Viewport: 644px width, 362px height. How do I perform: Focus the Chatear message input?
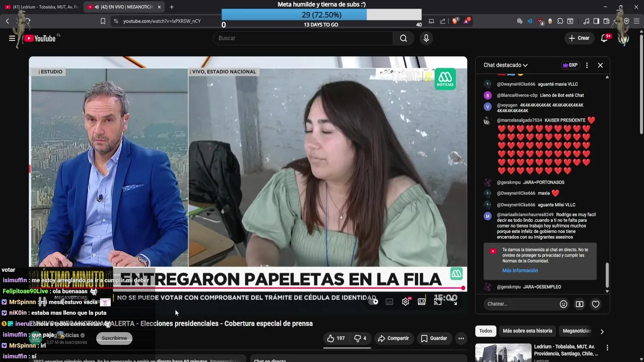coord(520,304)
